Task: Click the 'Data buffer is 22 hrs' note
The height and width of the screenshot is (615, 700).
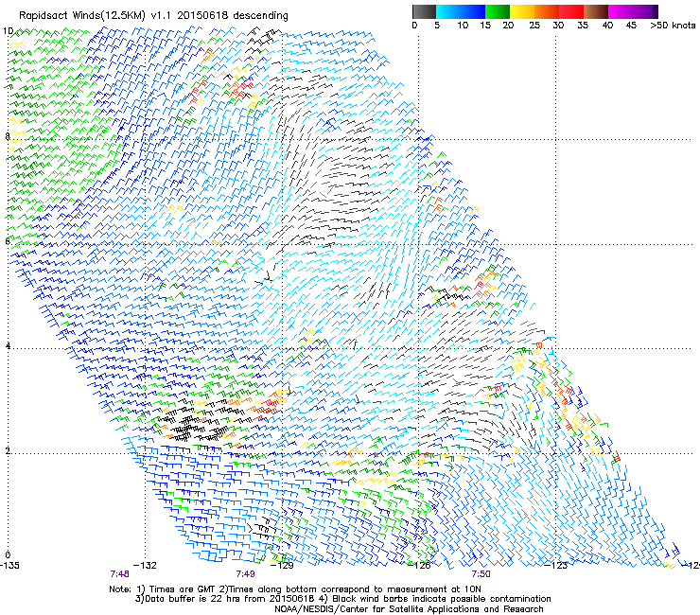Action: pos(342,599)
